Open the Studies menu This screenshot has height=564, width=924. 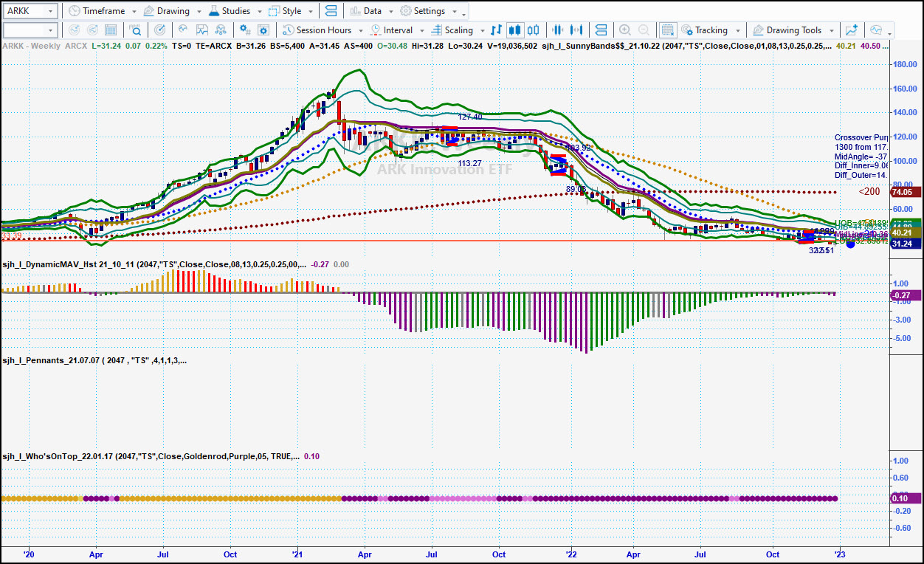coord(230,11)
